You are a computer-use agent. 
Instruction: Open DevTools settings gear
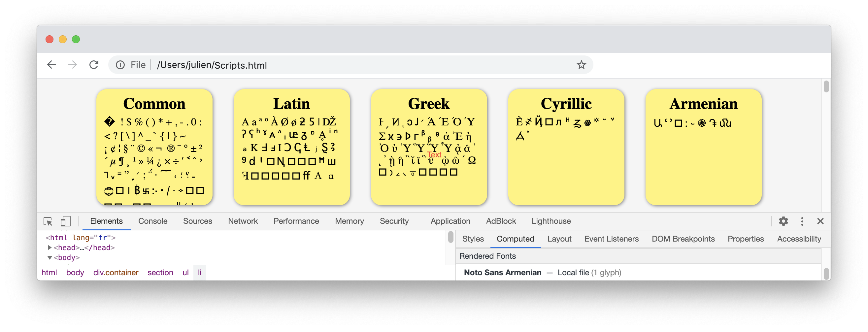click(x=783, y=221)
